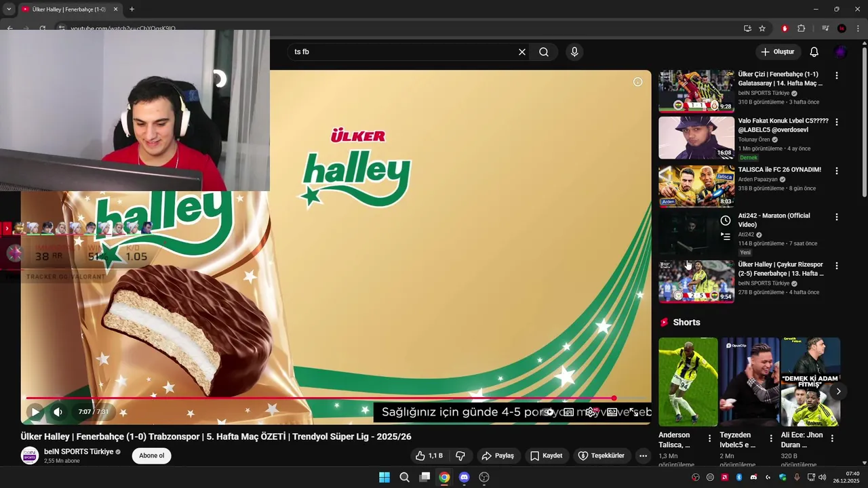The width and height of the screenshot is (868, 488).
Task: Open the tab search dropdown arrow
Action: 9,9
